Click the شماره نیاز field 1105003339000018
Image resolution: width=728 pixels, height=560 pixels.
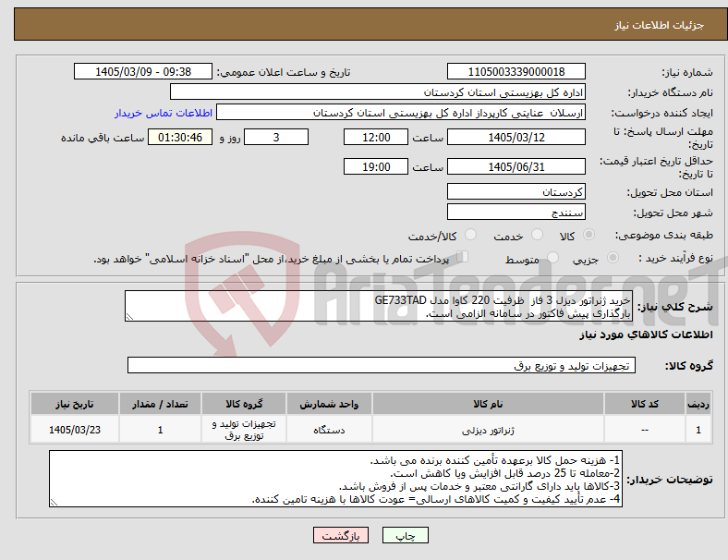[516, 71]
